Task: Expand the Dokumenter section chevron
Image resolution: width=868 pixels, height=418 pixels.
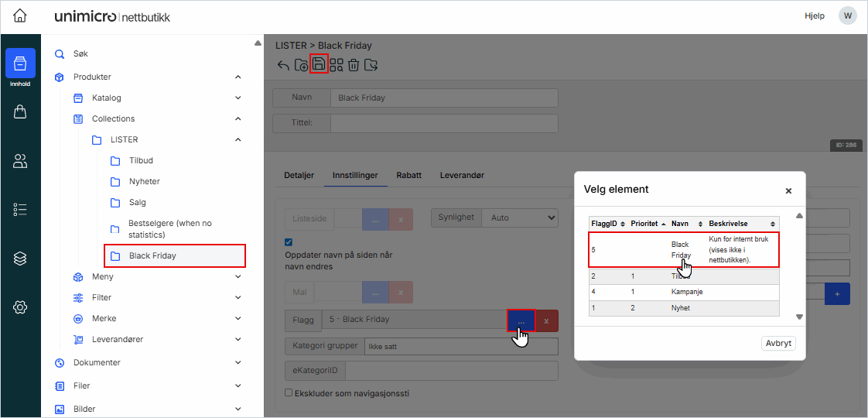Action: pyautogui.click(x=238, y=362)
